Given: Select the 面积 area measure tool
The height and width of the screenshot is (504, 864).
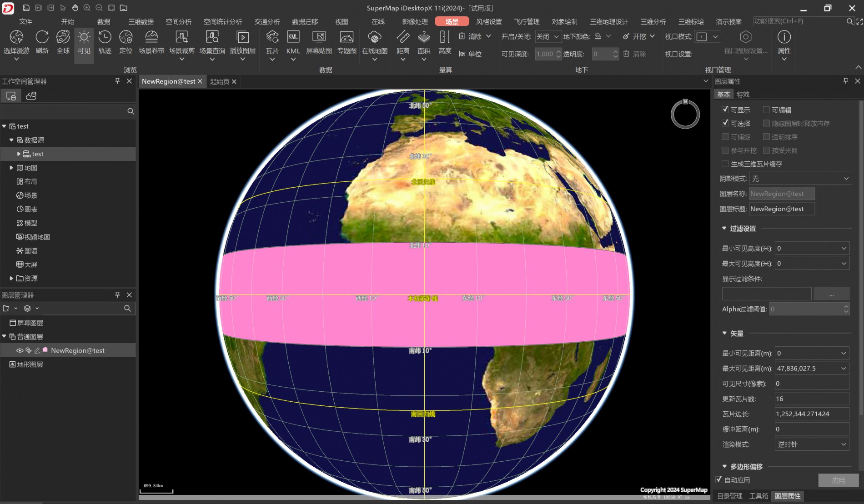Looking at the screenshot, I should coord(424,42).
